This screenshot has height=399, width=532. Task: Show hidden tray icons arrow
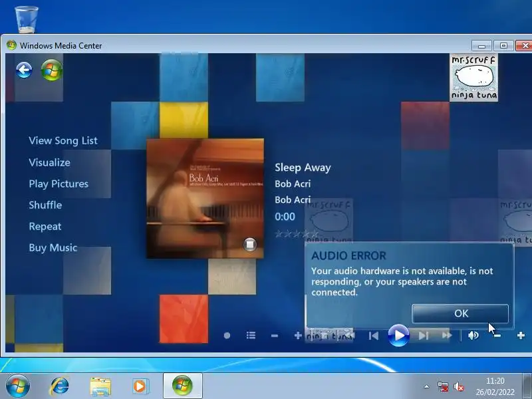[426, 386]
